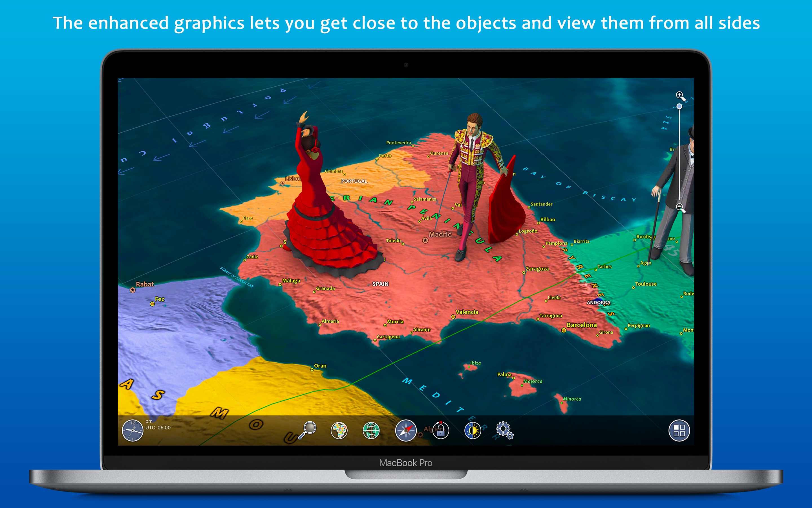Click the Girona city label

pos(606,332)
